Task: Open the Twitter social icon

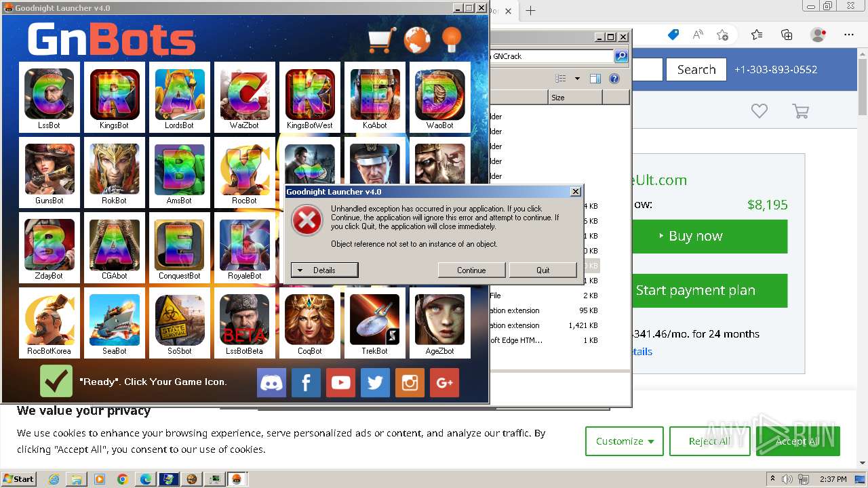Action: point(375,383)
